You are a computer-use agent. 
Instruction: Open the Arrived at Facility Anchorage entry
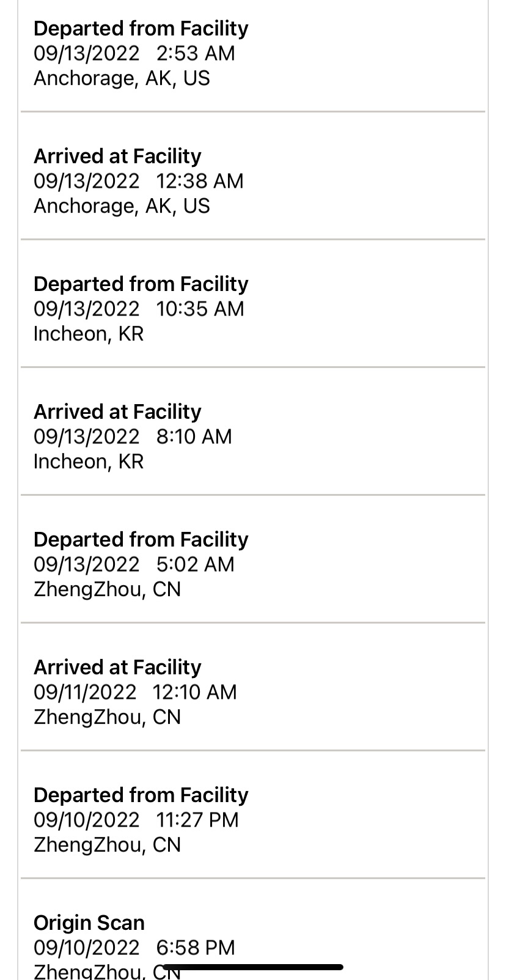253,175
